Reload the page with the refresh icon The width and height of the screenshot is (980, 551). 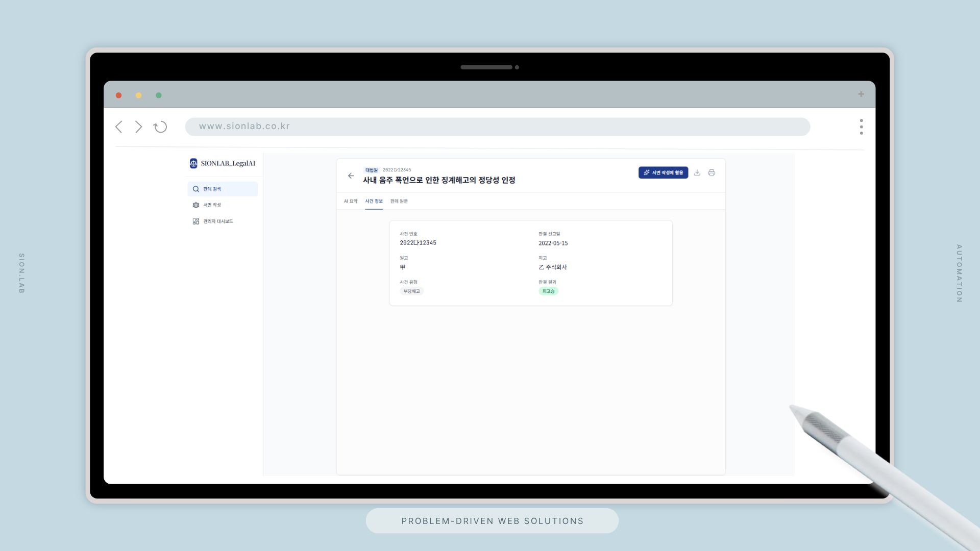pyautogui.click(x=160, y=127)
